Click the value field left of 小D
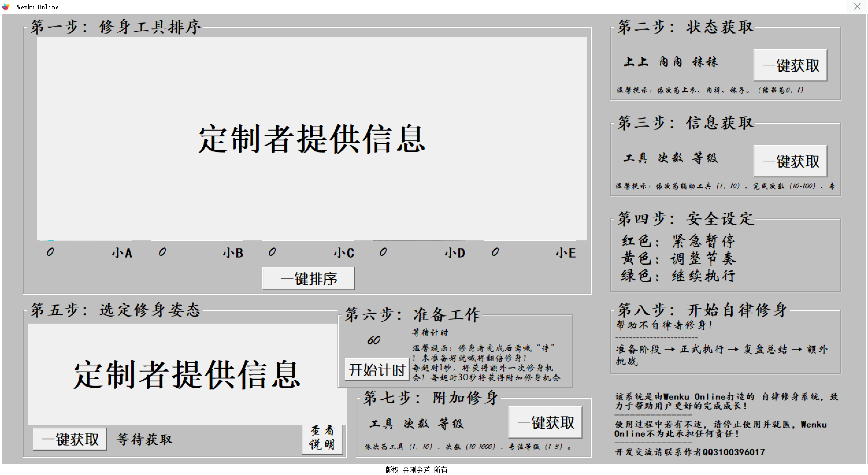Image resolution: width=868 pixels, height=475 pixels. tap(383, 252)
